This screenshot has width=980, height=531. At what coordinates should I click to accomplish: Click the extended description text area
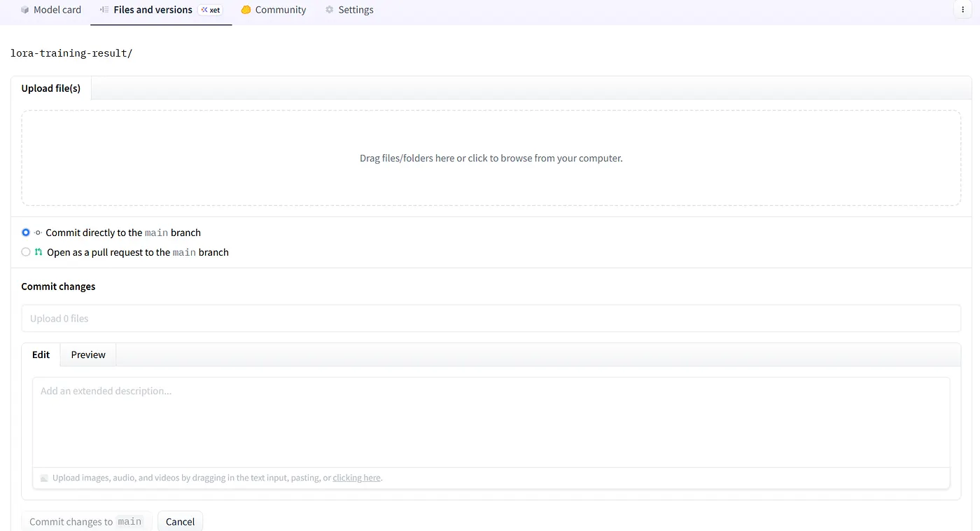tap(491, 422)
